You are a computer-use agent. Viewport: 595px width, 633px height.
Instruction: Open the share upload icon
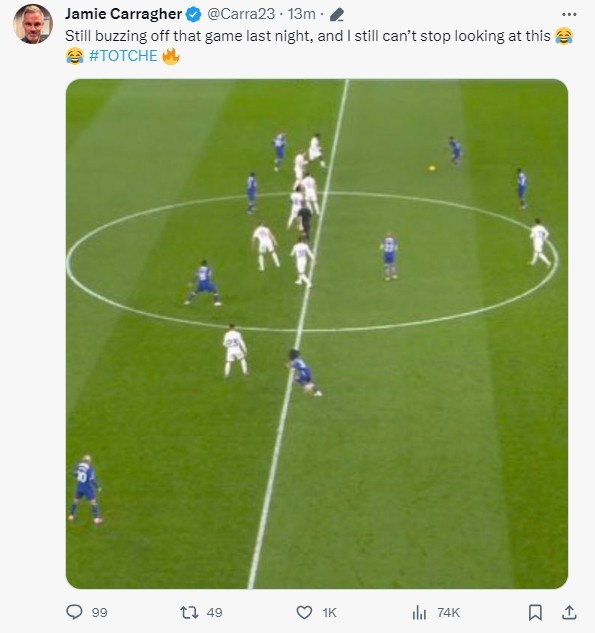(569, 612)
